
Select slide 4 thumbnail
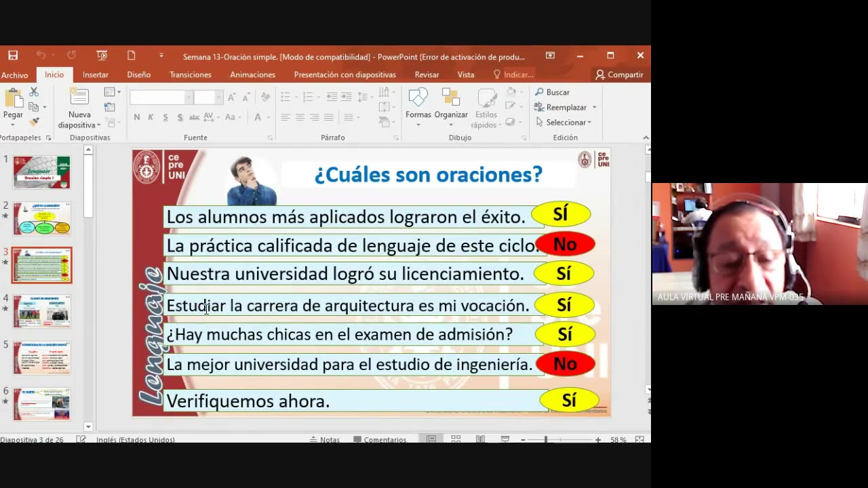[41, 311]
